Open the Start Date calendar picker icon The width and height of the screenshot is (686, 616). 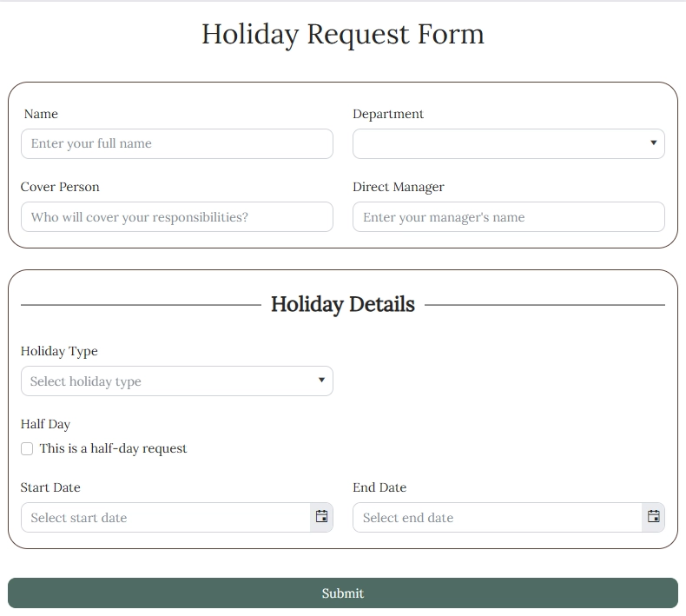click(x=321, y=517)
